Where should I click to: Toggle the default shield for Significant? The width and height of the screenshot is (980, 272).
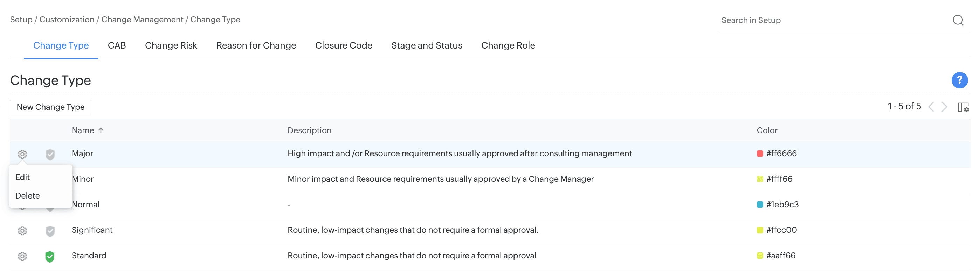(x=50, y=231)
